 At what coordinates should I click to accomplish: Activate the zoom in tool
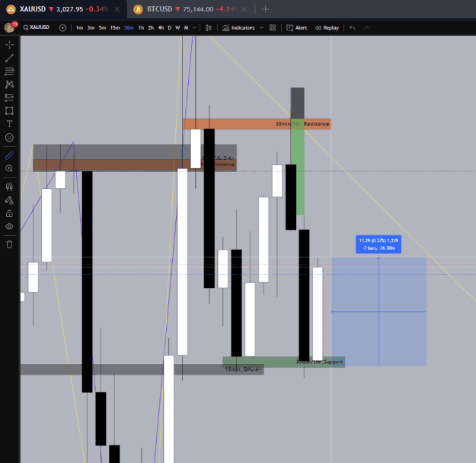point(9,168)
